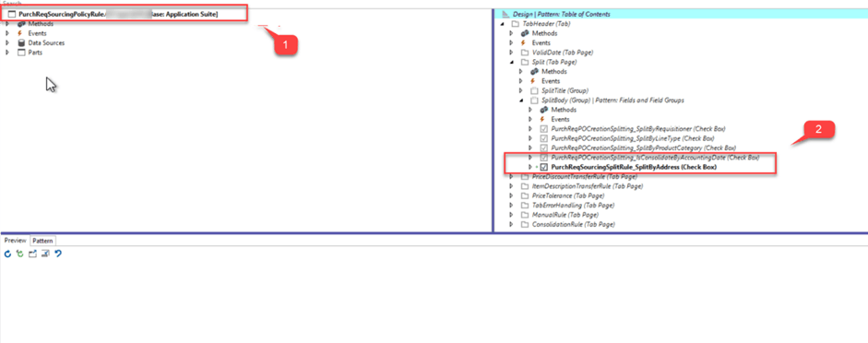Select the ConsolidationRule (Tab Page) node
868x343 pixels.
pos(573,225)
